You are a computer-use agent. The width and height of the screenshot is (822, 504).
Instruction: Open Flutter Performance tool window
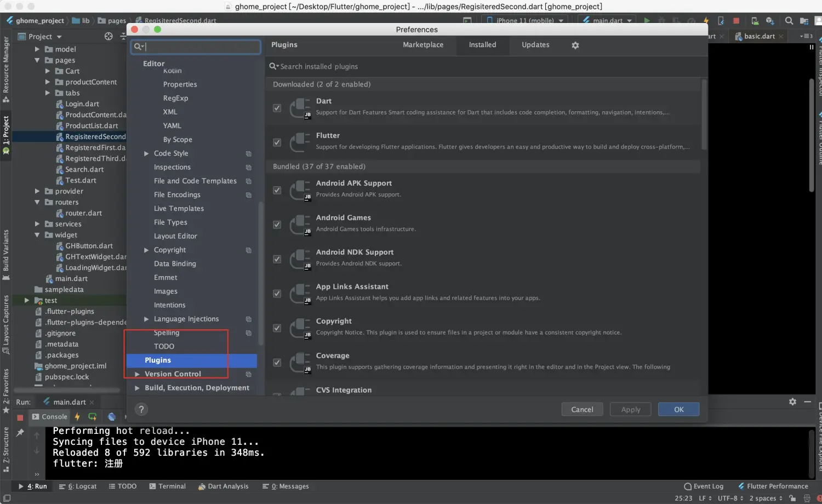(x=773, y=486)
